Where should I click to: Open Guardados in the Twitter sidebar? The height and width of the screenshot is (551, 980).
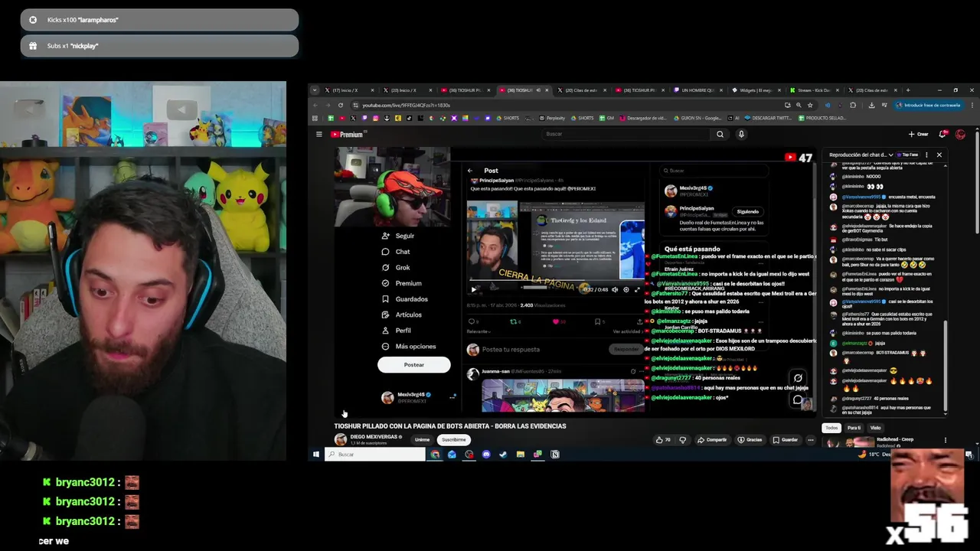tap(404, 299)
